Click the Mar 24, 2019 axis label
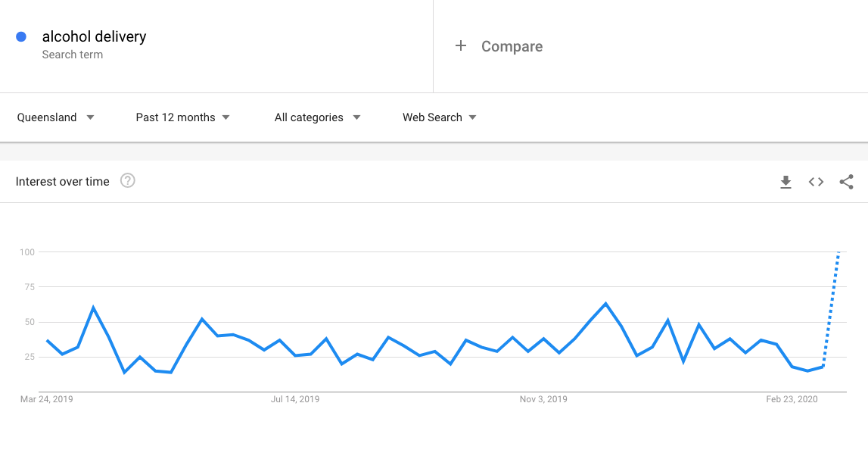Viewport: 868px width, 453px height. (x=46, y=399)
